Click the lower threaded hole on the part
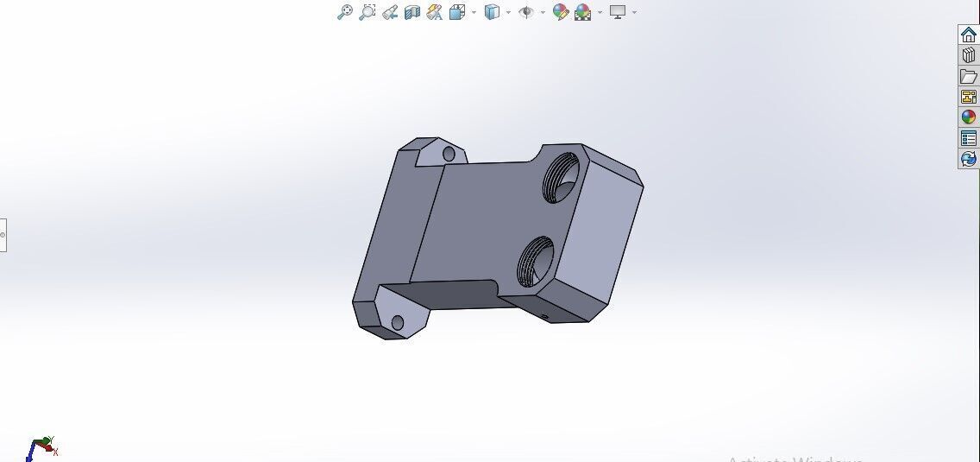Viewport: 980px width, 462px height. (x=536, y=262)
